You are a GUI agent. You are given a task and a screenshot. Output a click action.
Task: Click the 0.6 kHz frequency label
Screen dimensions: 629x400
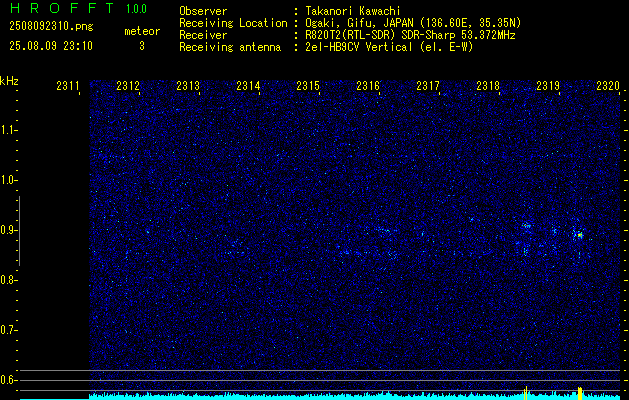(8, 380)
